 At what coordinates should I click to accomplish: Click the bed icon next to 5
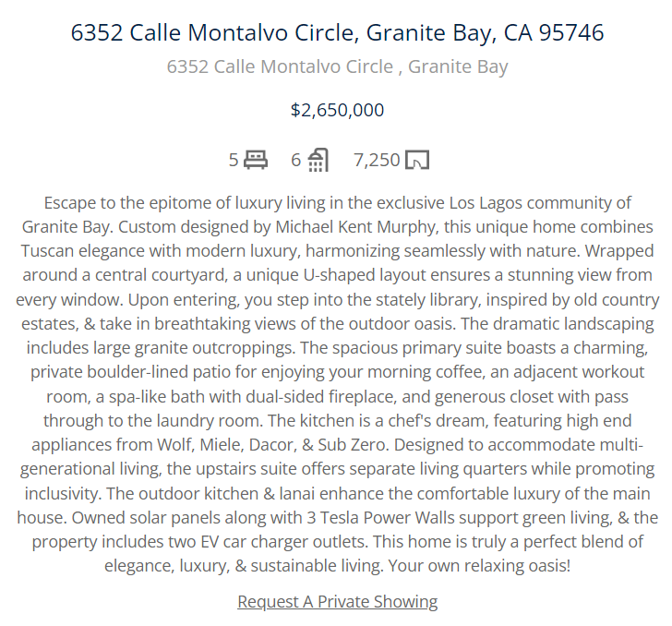[256, 160]
